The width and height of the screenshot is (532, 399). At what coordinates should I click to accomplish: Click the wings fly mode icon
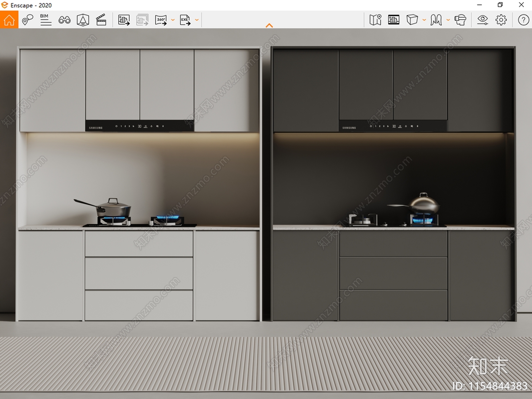[x=436, y=20]
